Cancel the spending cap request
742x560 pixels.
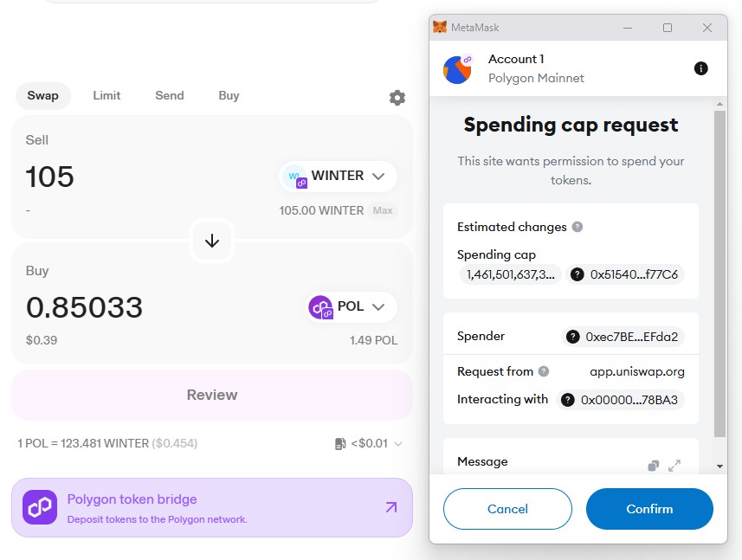507,509
